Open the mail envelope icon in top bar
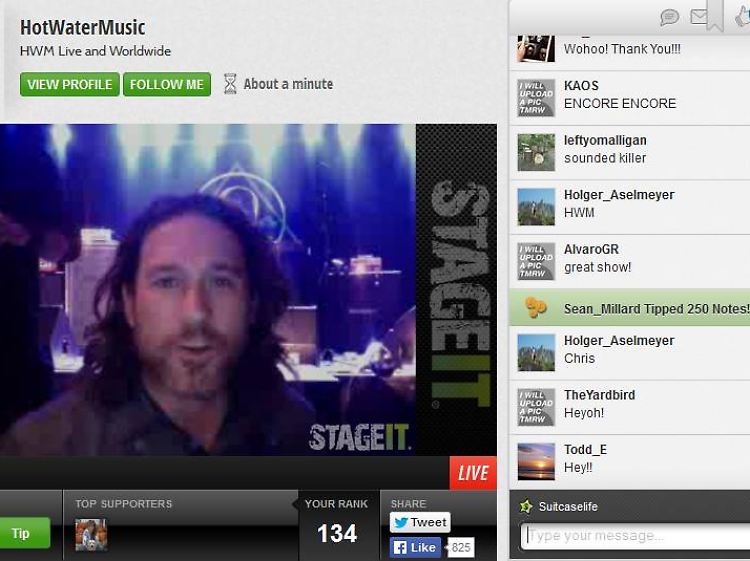The height and width of the screenshot is (561, 750). coord(698,17)
